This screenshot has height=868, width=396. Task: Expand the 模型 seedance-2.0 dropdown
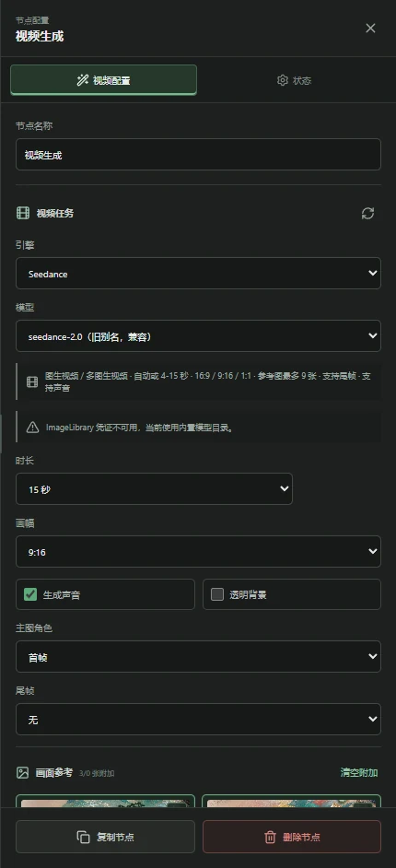198,336
